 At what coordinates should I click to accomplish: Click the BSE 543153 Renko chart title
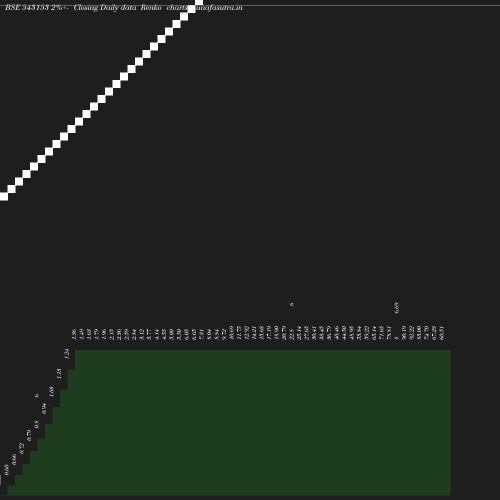(124, 7)
